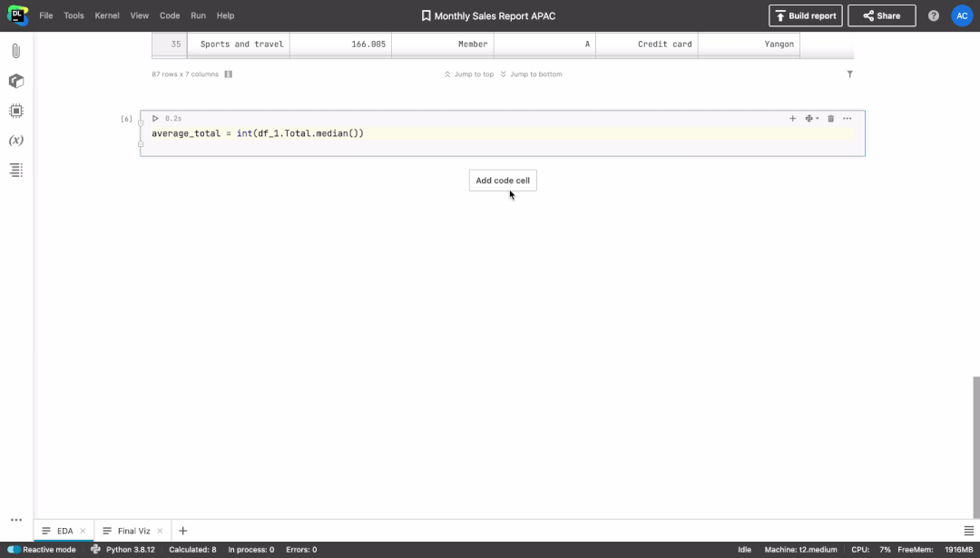Click the Build report button
This screenshot has height=558, width=980.
(x=806, y=15)
